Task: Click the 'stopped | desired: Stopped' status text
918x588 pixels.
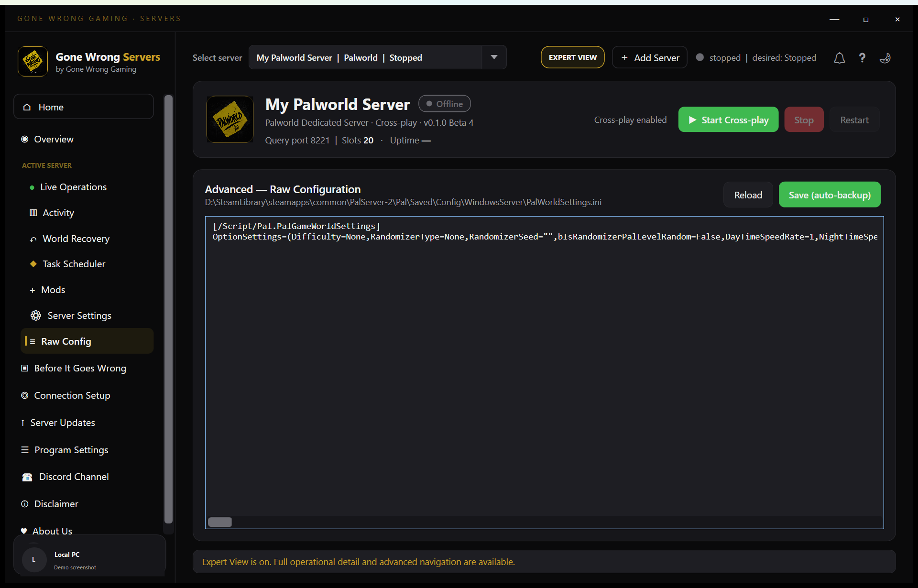Action: 763,58
